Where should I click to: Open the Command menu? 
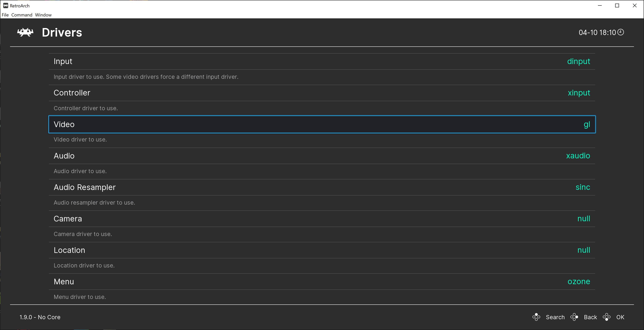point(22,15)
